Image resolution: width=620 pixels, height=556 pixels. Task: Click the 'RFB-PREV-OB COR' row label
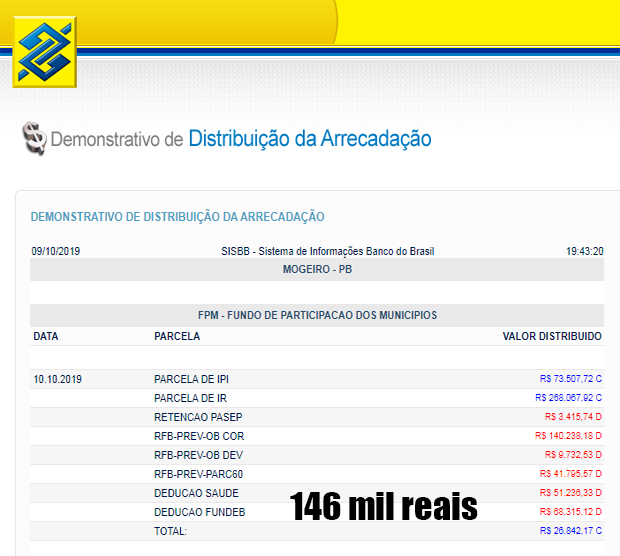(x=199, y=436)
